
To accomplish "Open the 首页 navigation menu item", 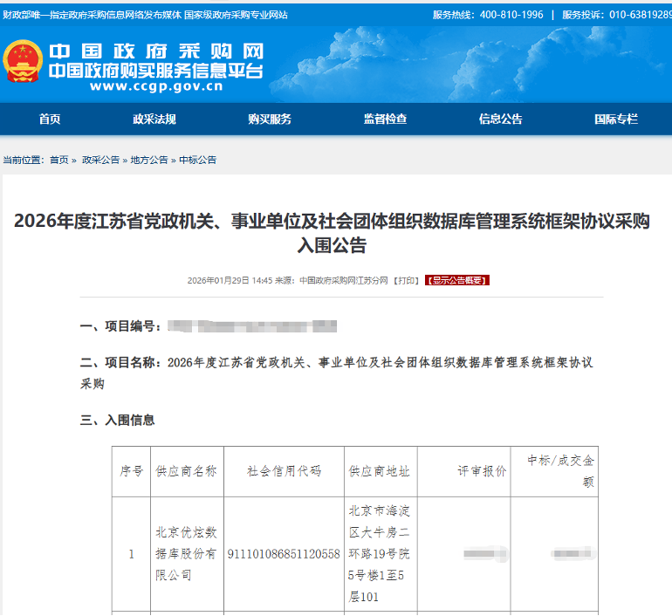I will point(50,120).
